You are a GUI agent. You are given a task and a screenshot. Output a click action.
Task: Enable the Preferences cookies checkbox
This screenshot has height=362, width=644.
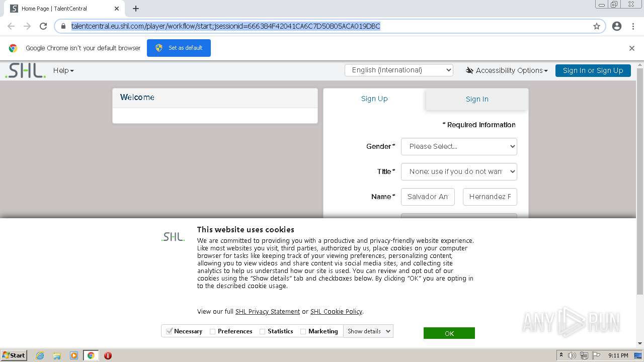point(212,331)
